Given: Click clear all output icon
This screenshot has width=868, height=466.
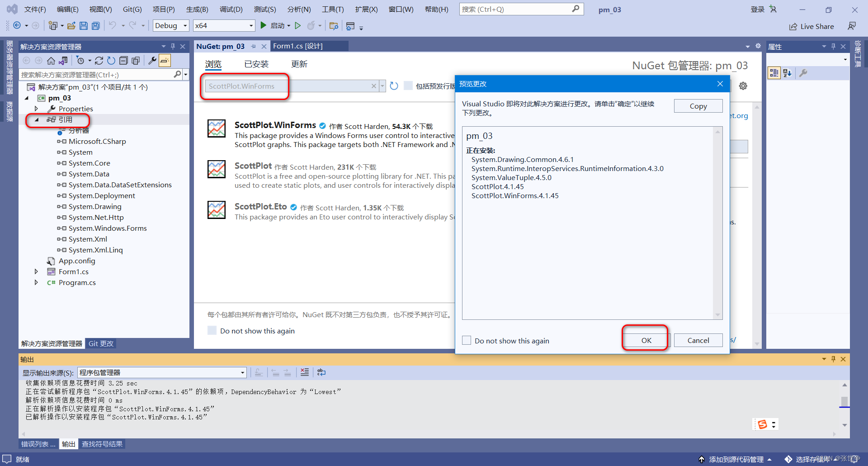Looking at the screenshot, I should 305,372.
